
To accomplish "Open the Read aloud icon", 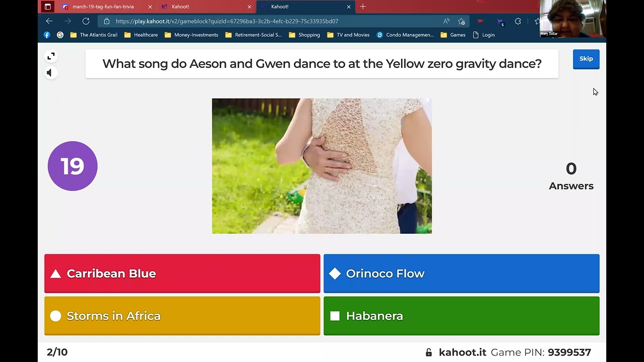I will tap(446, 21).
